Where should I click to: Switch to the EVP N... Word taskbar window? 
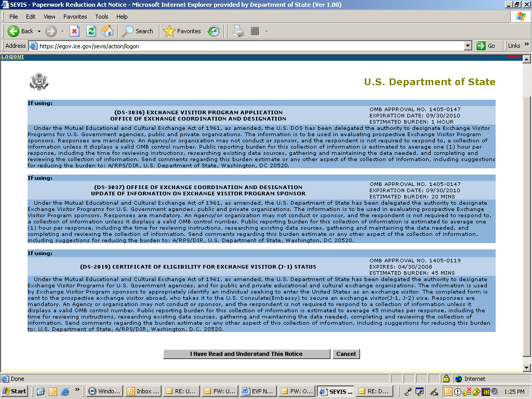coord(258,392)
